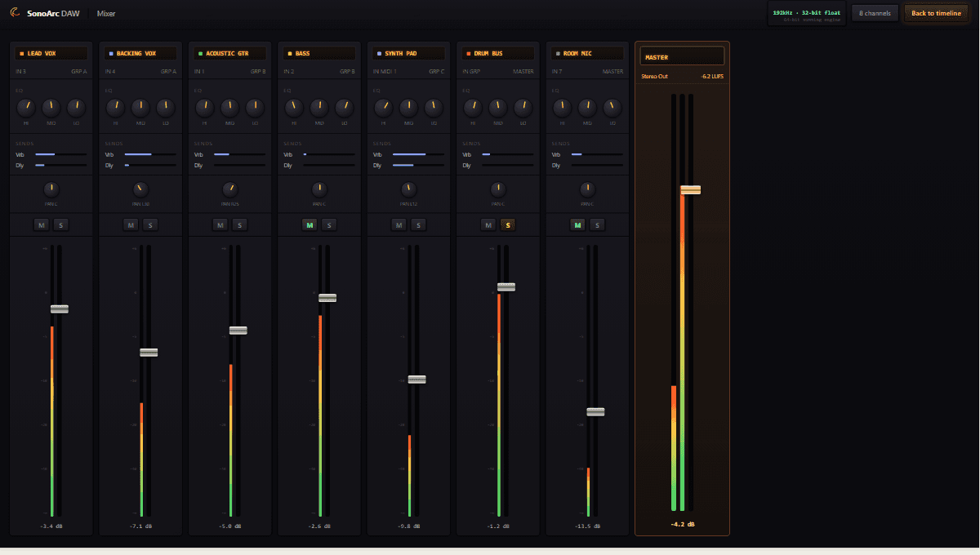Click the Room Mic pan knob
980x555 pixels.
(x=587, y=189)
